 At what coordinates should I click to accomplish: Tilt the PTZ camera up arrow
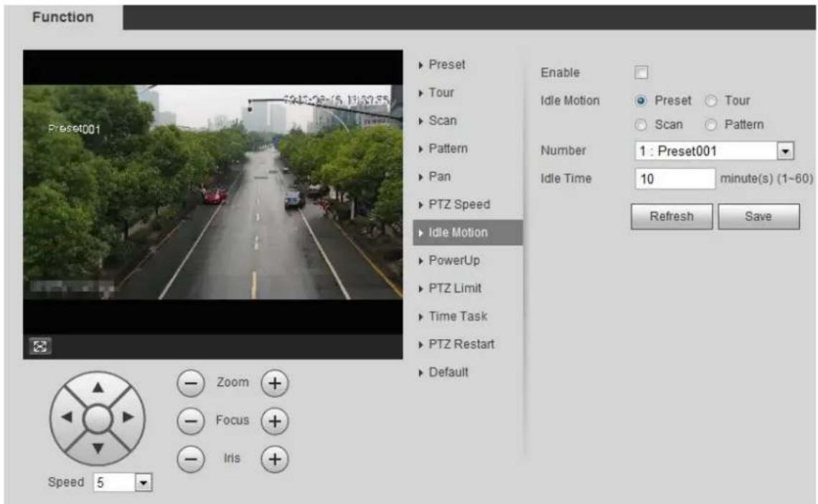98,387
